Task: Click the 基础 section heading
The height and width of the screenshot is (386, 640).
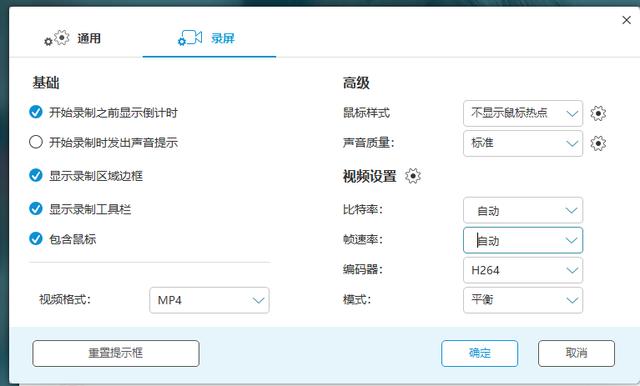Action: pyautogui.click(x=46, y=83)
